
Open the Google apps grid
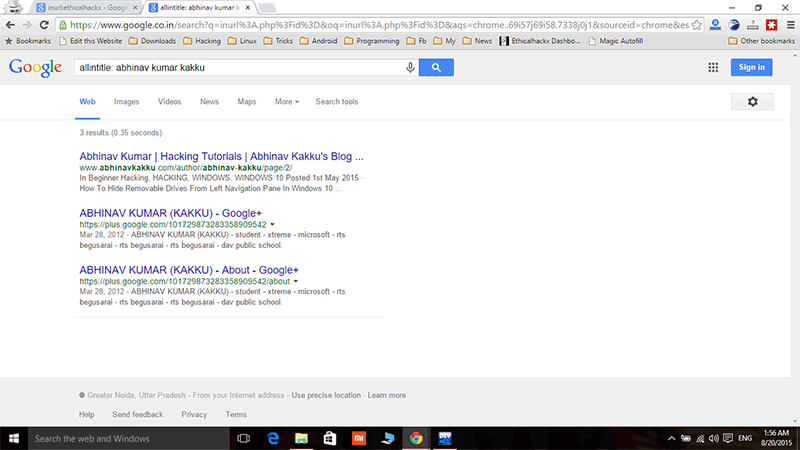click(713, 67)
